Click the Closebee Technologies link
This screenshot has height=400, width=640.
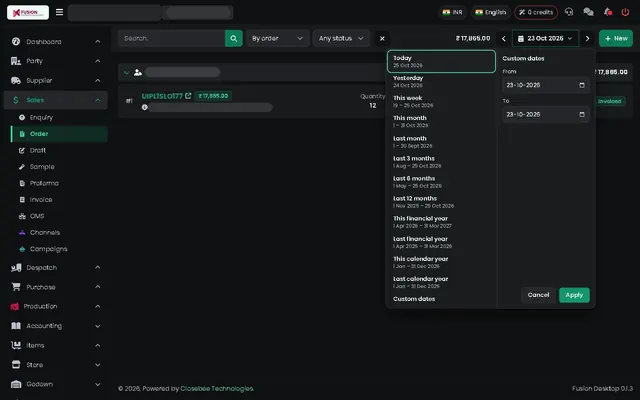217,389
